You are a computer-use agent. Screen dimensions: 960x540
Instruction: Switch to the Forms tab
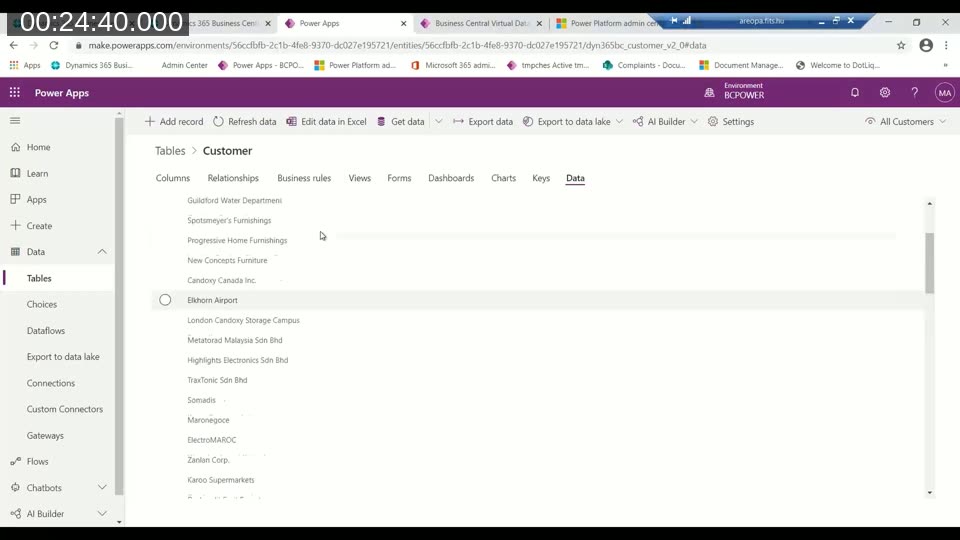pyautogui.click(x=399, y=178)
